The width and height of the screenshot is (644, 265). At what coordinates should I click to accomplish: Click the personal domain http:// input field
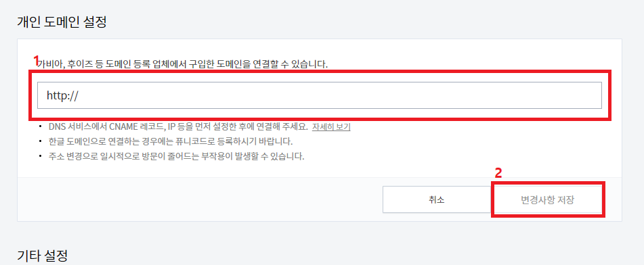pyautogui.click(x=320, y=95)
